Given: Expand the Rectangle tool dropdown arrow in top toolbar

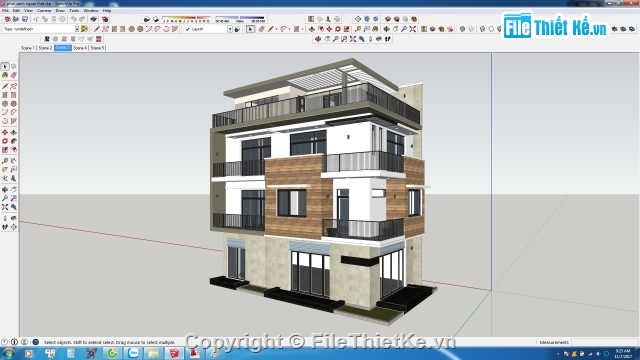Looking at the screenshot, I should (x=302, y=29).
